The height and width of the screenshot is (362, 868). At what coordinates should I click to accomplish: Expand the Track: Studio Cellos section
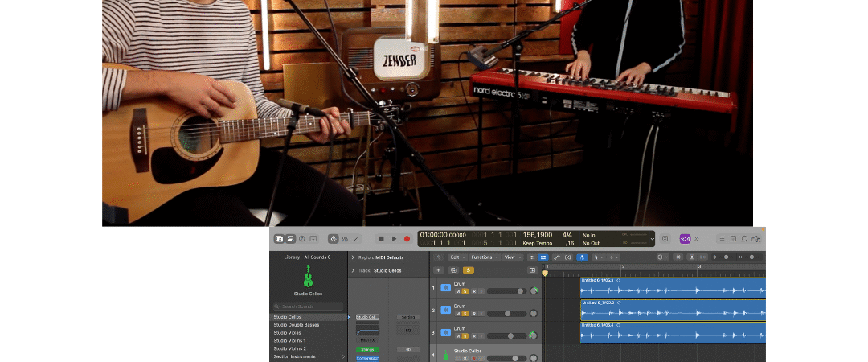coord(353,270)
